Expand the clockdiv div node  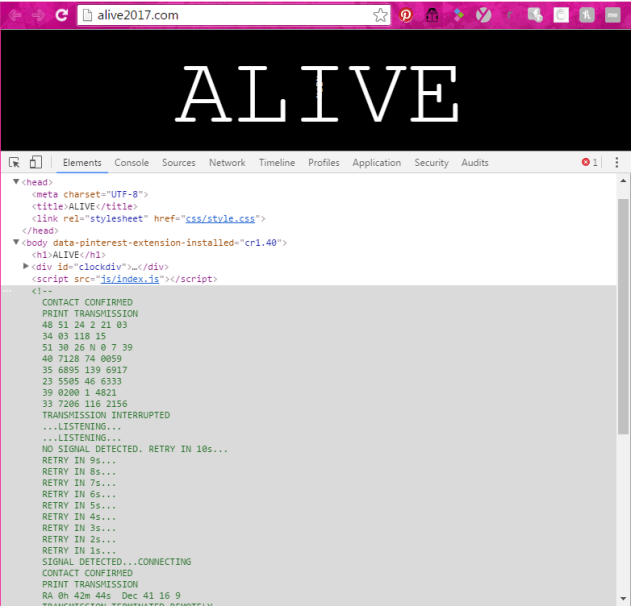(x=26, y=266)
